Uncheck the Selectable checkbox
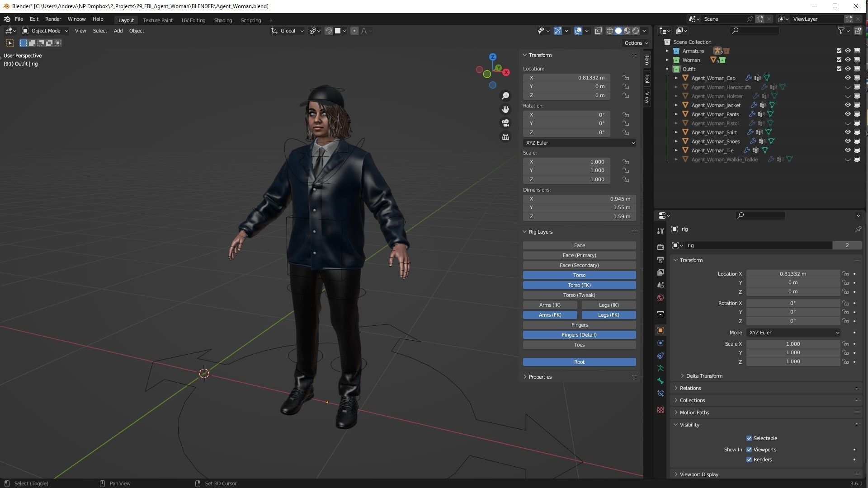Image resolution: width=868 pixels, height=488 pixels. pyautogui.click(x=749, y=438)
